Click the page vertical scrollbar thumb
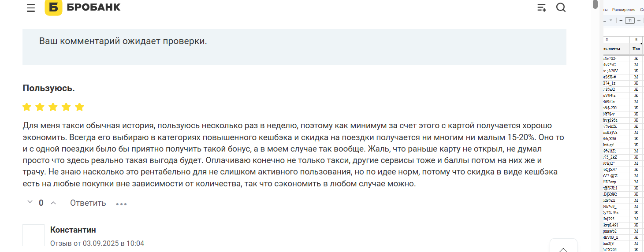644x252 pixels. click(595, 4)
